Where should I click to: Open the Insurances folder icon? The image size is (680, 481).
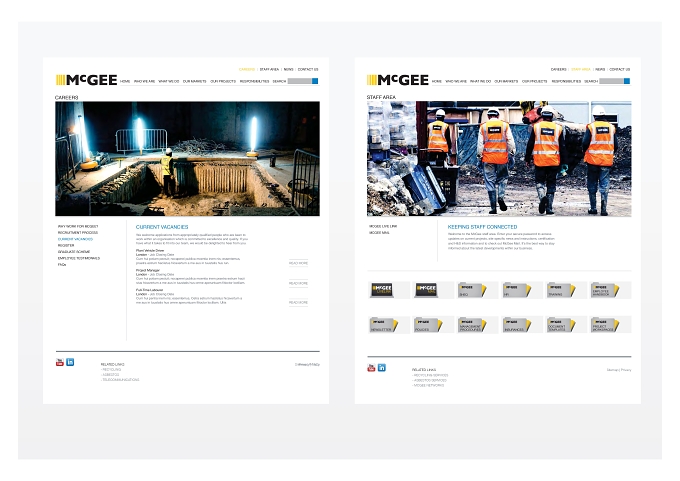tap(517, 325)
